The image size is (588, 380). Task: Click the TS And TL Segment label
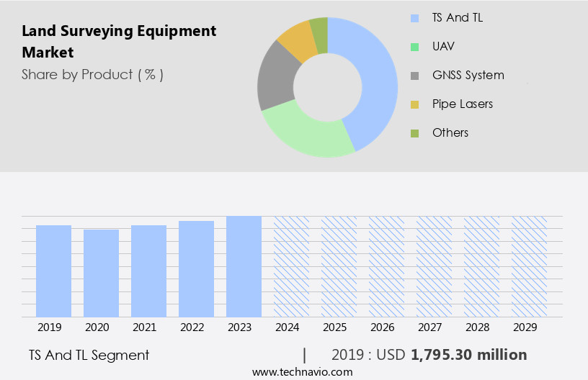pos(89,355)
